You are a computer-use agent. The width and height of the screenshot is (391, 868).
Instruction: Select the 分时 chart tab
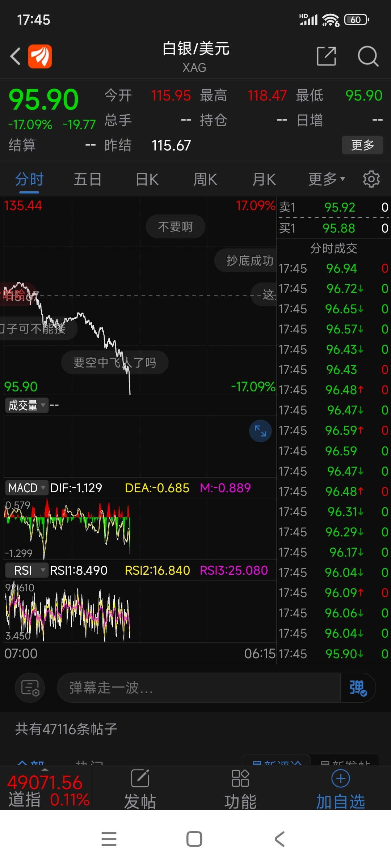point(29,179)
